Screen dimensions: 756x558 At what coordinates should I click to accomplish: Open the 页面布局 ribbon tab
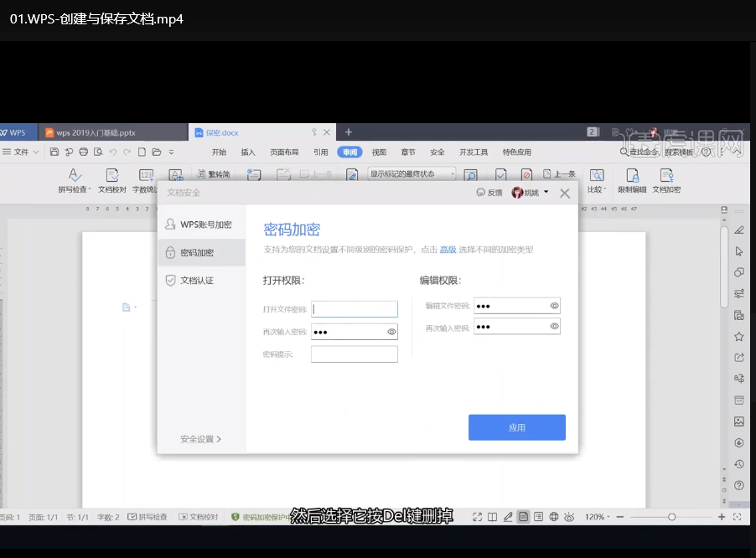[x=284, y=152]
